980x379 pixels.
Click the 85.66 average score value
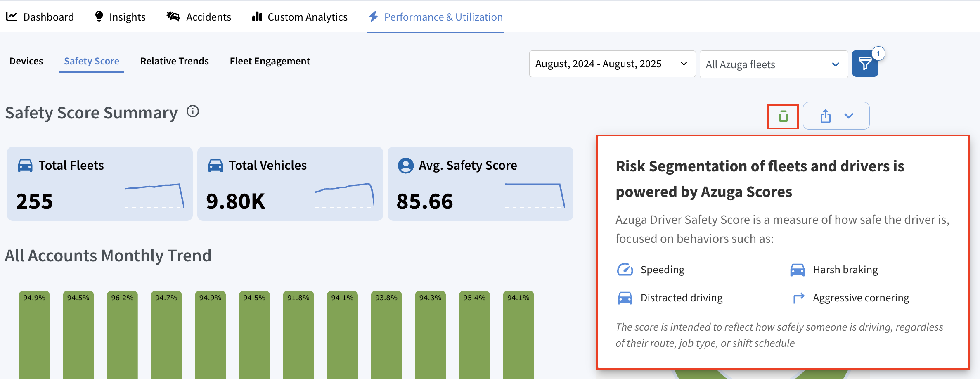(425, 201)
